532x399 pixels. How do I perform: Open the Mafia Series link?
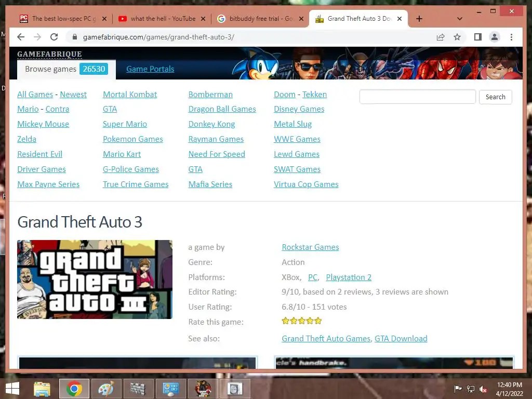pos(210,184)
